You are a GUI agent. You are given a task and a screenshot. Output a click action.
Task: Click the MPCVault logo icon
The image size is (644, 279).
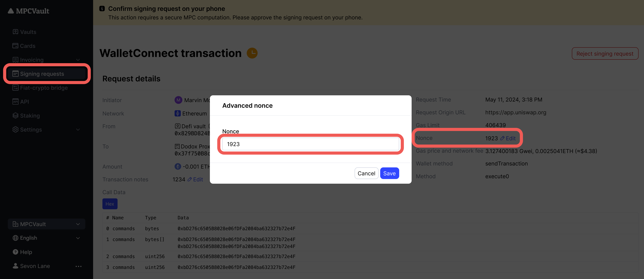(x=11, y=11)
